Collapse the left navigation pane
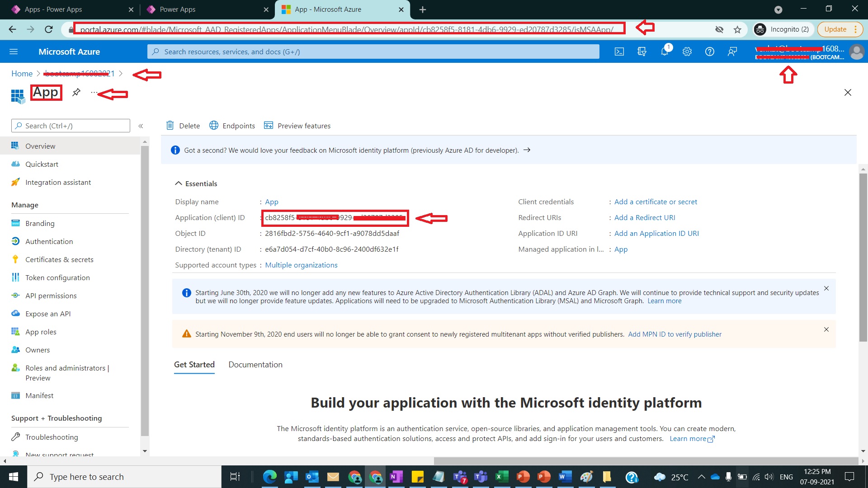The height and width of the screenshot is (488, 868). click(141, 126)
